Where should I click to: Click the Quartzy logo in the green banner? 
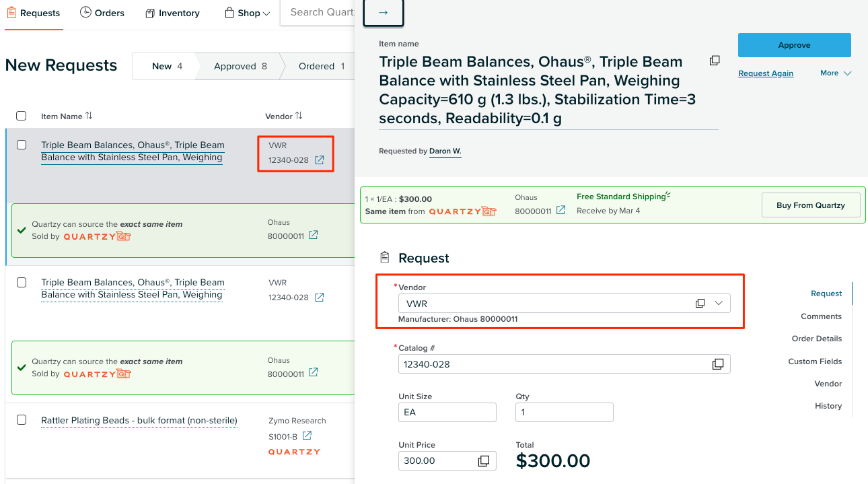pos(462,211)
